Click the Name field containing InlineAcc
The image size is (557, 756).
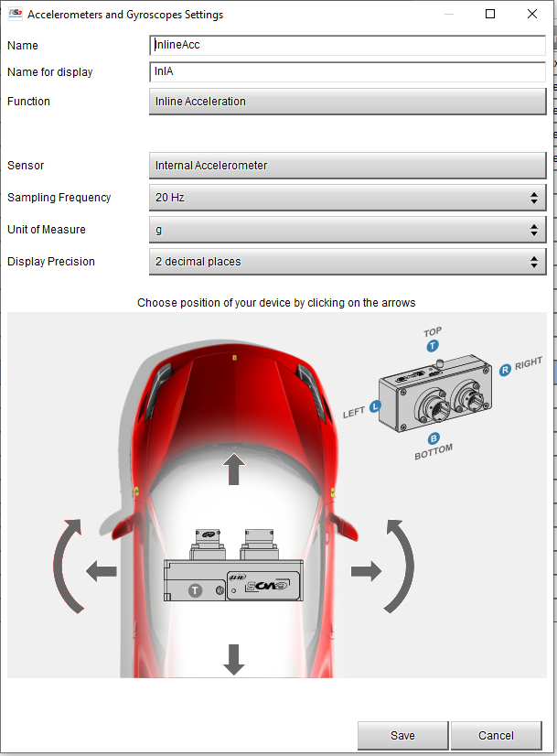[x=348, y=45]
